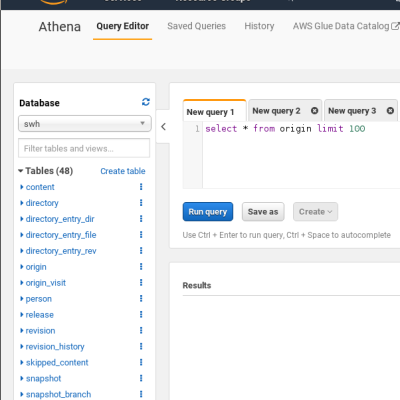Collapse the Tables (48) section
400x400 pixels.
point(21,171)
